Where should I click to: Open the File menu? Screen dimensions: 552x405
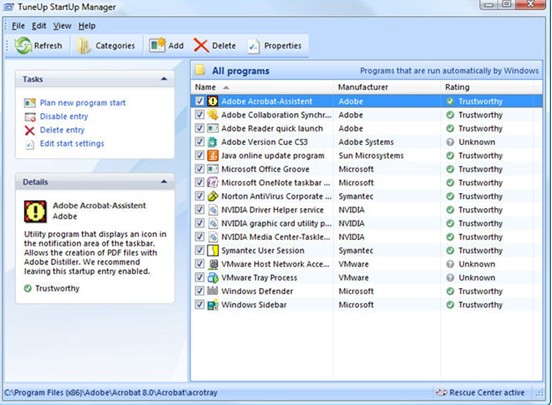[18, 26]
